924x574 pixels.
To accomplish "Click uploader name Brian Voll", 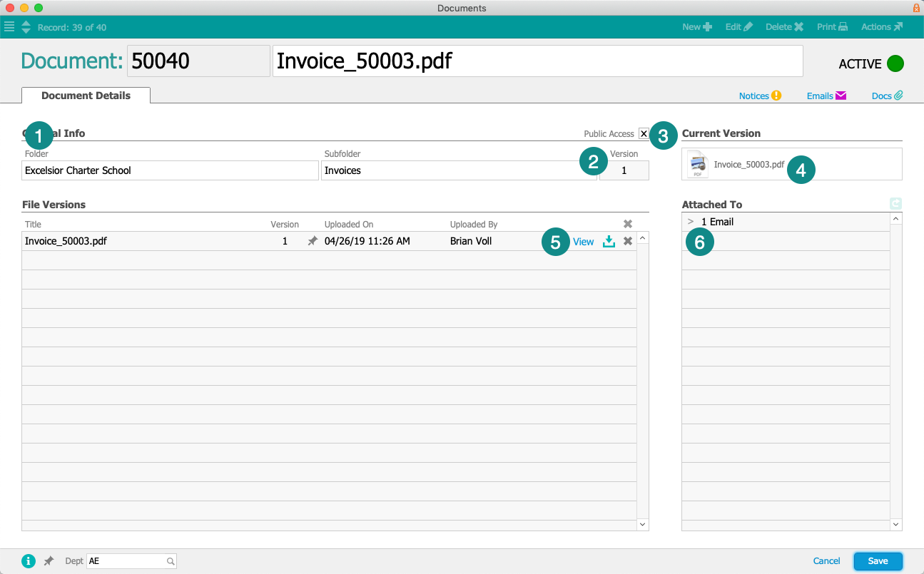I will 471,241.
